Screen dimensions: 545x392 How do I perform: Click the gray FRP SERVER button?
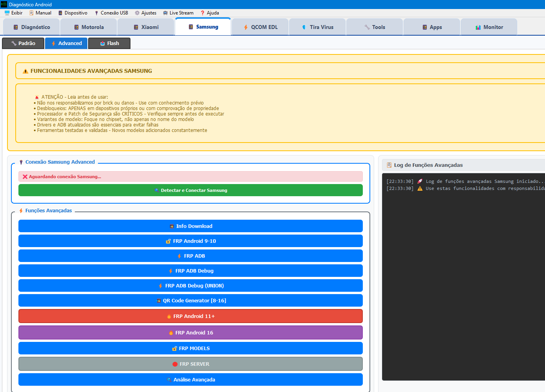pyautogui.click(x=190, y=364)
